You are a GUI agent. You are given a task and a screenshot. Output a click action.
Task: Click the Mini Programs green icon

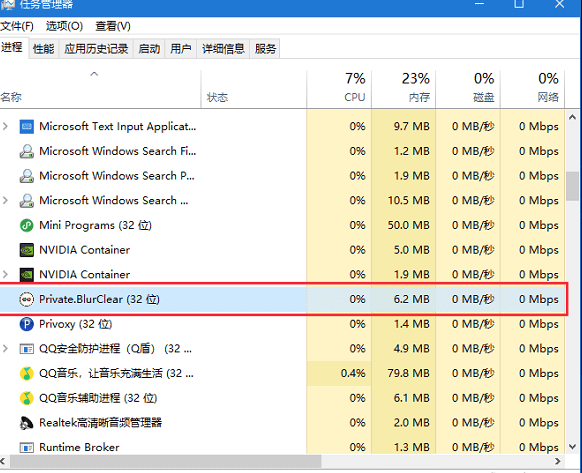pyautogui.click(x=26, y=225)
